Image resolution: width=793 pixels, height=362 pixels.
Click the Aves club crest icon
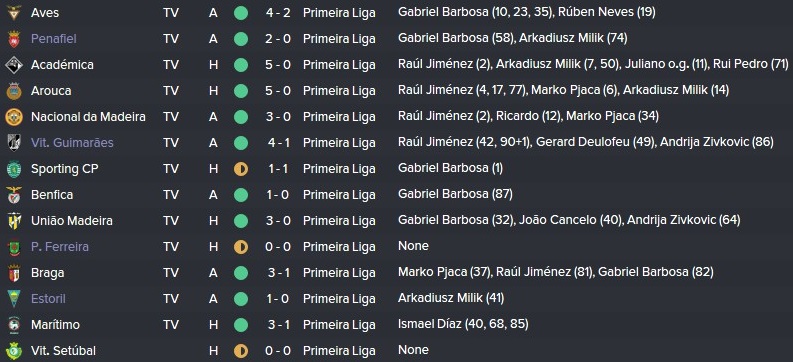pyautogui.click(x=14, y=13)
